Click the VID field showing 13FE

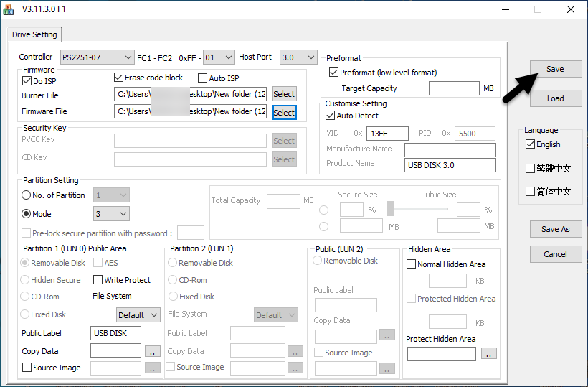tap(387, 134)
